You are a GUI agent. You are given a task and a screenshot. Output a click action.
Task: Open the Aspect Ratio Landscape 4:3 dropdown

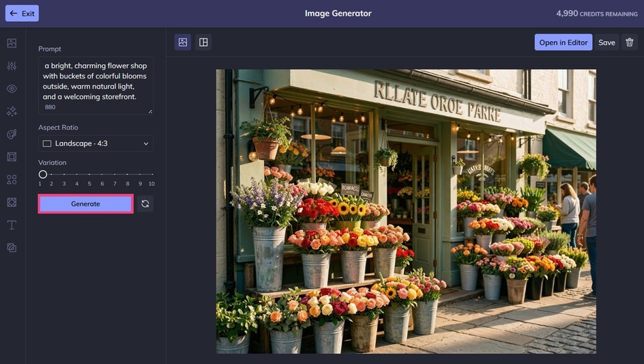[96, 143]
